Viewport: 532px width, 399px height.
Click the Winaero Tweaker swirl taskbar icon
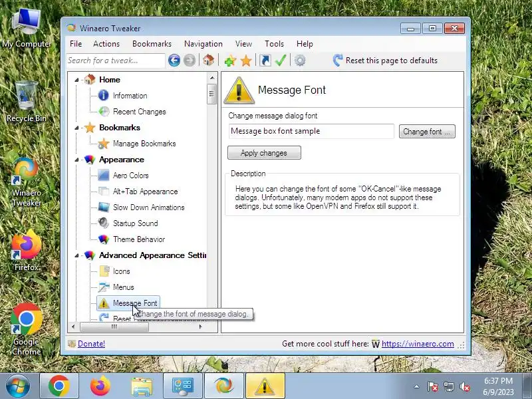[x=224, y=386]
